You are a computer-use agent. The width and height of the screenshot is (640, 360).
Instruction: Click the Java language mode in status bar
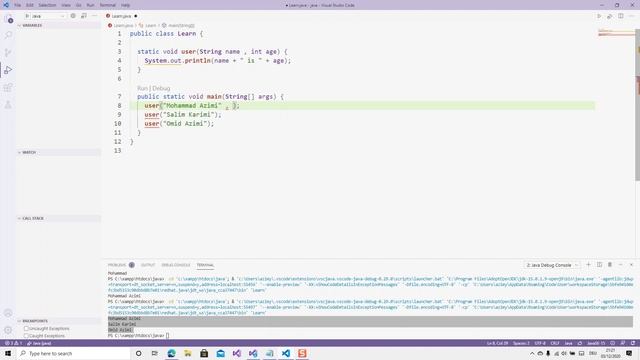(x=569, y=343)
